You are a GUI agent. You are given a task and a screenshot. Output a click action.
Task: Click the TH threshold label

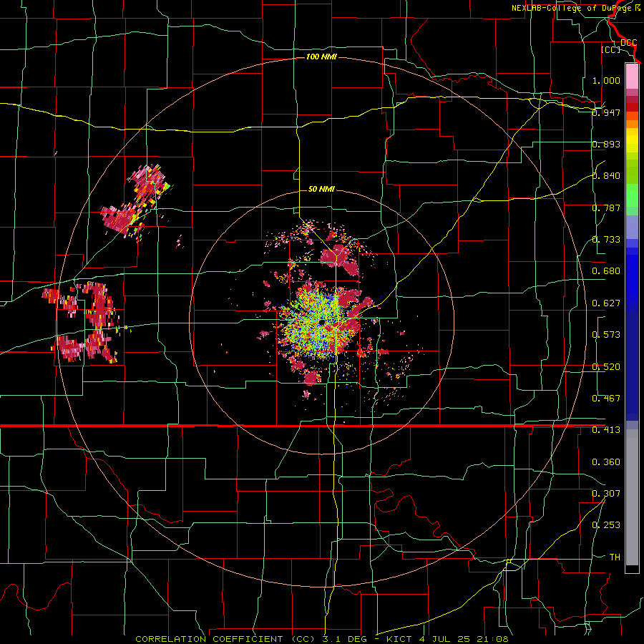(x=615, y=557)
